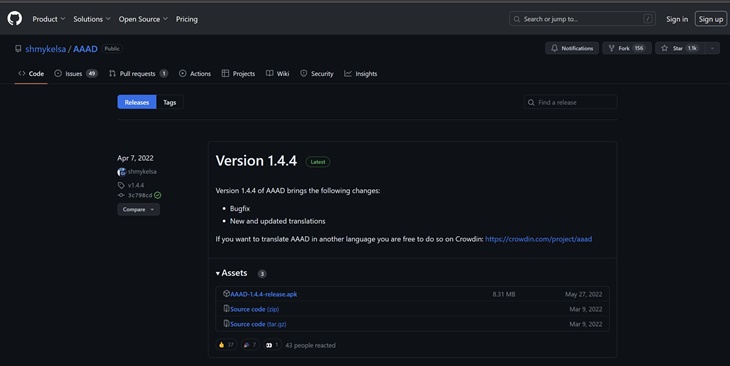The image size is (730, 366).
Task: Click the Sign in link
Action: [x=676, y=19]
